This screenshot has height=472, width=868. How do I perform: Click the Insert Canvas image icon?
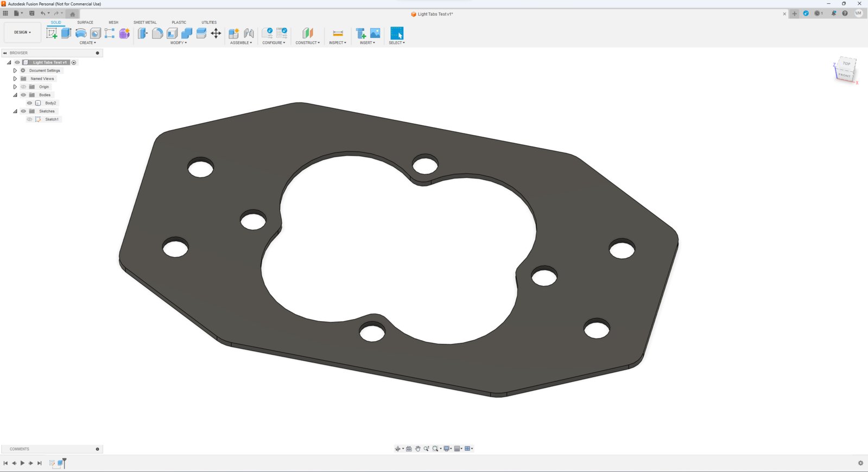(375, 34)
